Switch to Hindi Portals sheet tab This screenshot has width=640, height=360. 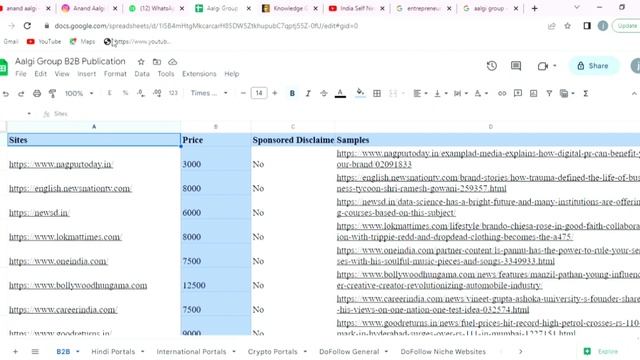click(x=113, y=351)
